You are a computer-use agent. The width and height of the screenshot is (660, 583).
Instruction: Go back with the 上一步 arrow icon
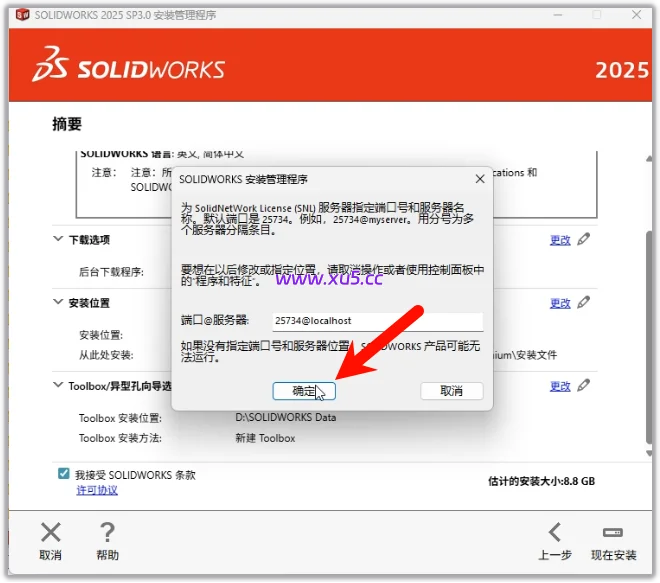coord(555,533)
